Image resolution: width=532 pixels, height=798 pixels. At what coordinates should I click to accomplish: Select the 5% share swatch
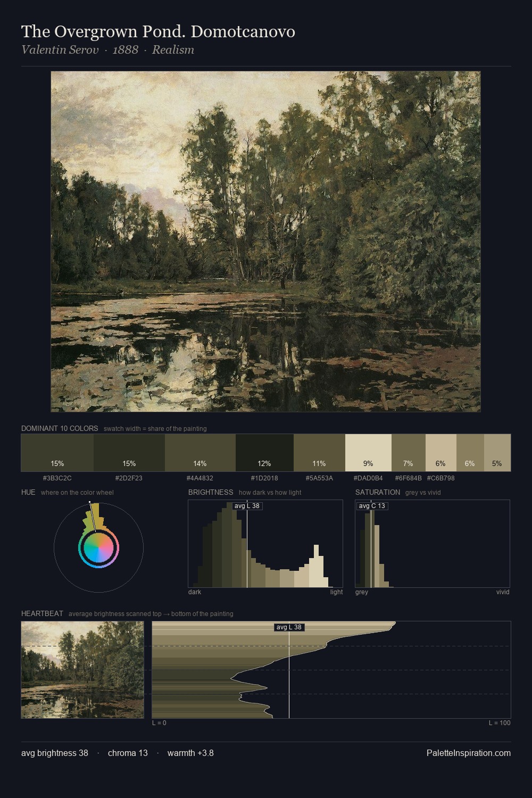click(497, 453)
